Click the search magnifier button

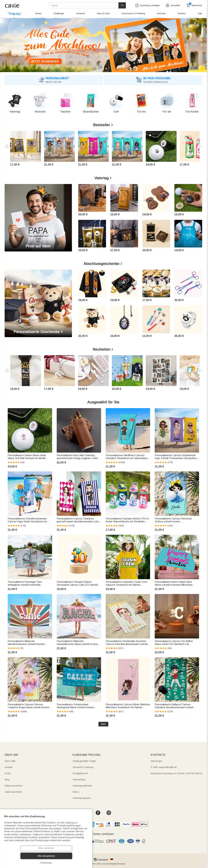(x=122, y=5)
